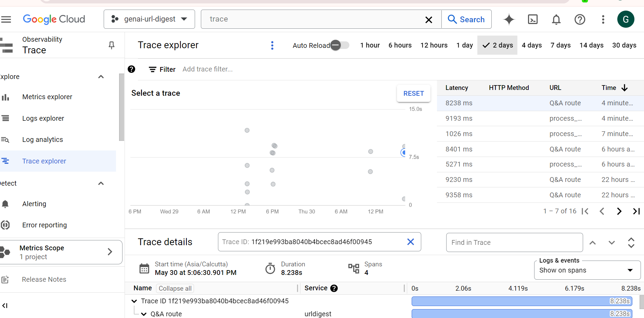Open Gemini AI assistant sparkle icon
The height and width of the screenshot is (318, 644).
tap(509, 19)
